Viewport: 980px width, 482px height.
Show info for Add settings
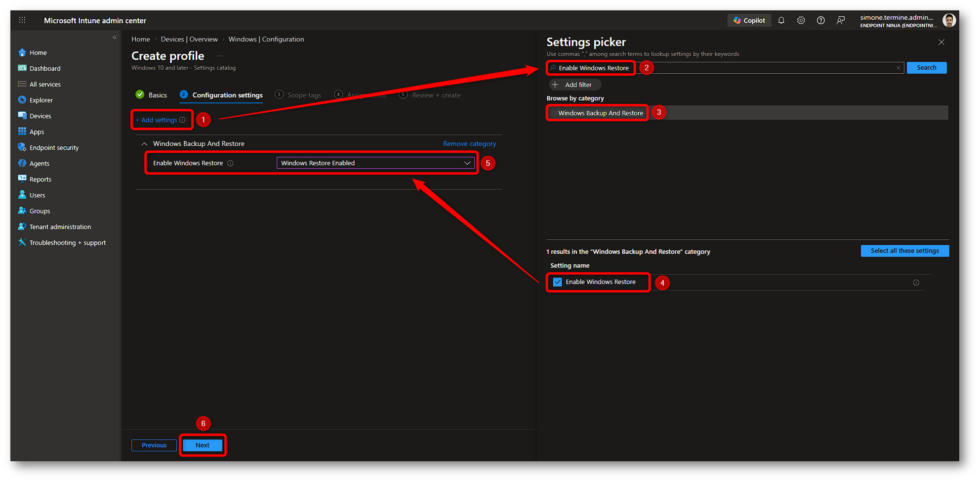(x=183, y=120)
